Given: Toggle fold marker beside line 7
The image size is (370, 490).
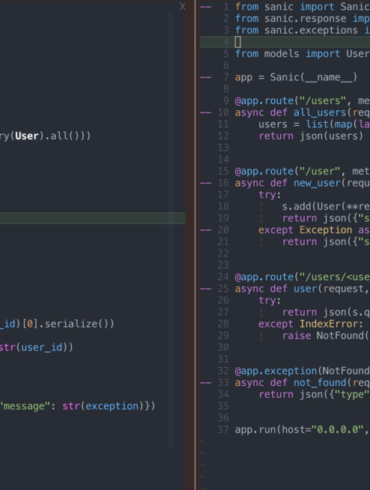Looking at the screenshot, I should pyautogui.click(x=206, y=77).
